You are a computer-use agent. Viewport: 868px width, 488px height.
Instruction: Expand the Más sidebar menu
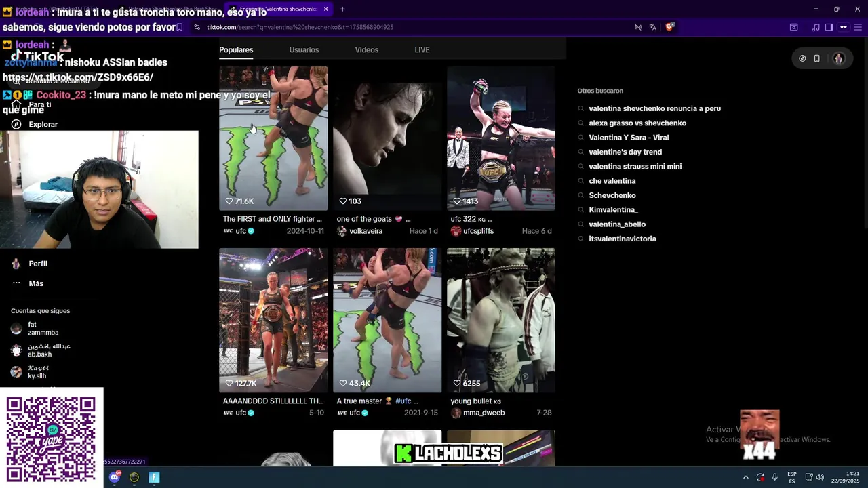click(28, 283)
